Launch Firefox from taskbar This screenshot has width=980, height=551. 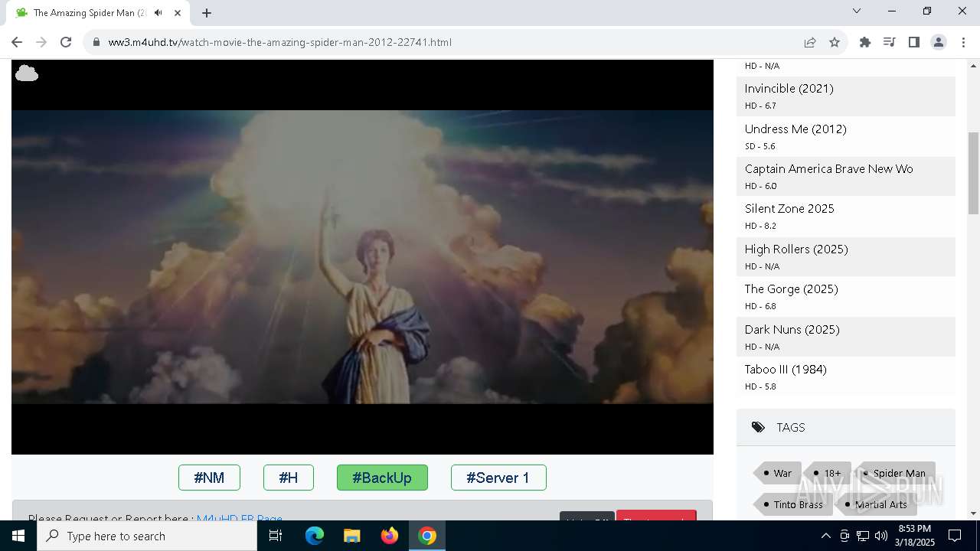click(390, 536)
